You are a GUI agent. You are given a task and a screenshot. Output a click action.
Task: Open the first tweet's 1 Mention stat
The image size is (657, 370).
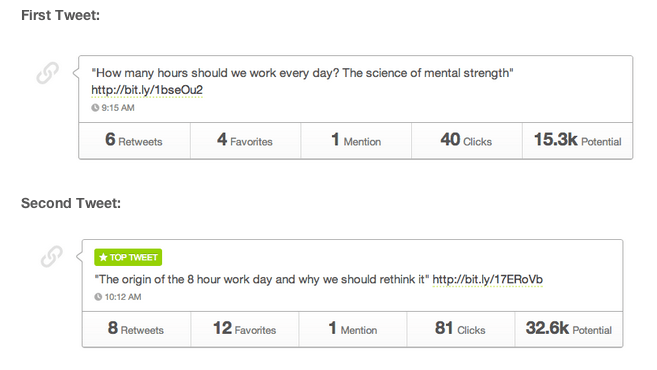pyautogui.click(x=356, y=140)
